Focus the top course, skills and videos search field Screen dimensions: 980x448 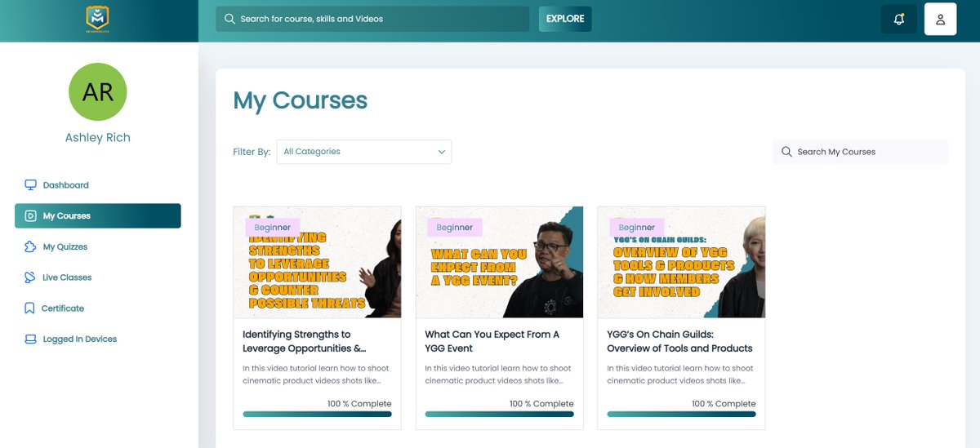pos(372,19)
